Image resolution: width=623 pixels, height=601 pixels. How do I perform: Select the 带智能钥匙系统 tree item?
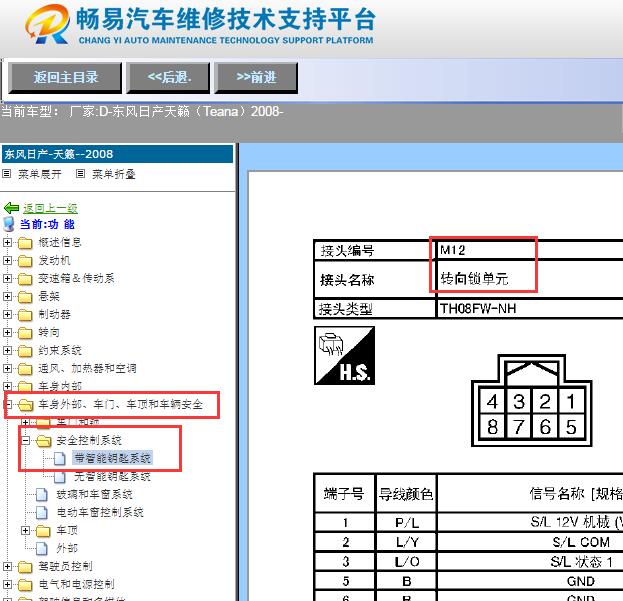point(112,458)
